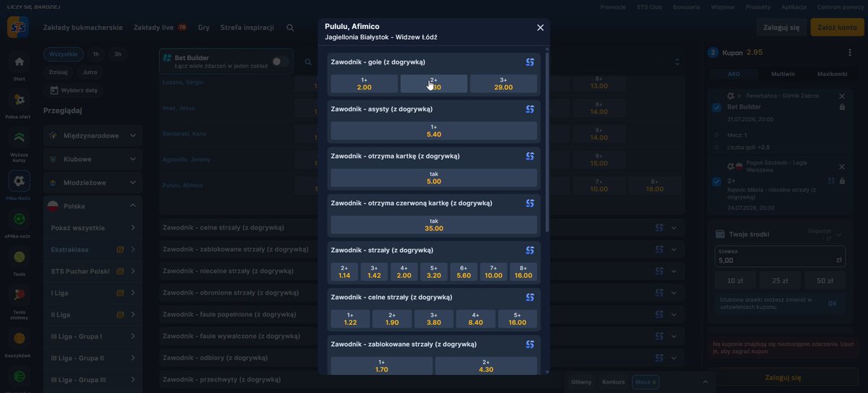
Task: Select ePiłka nożna sidebar icon
Action: 20,224
